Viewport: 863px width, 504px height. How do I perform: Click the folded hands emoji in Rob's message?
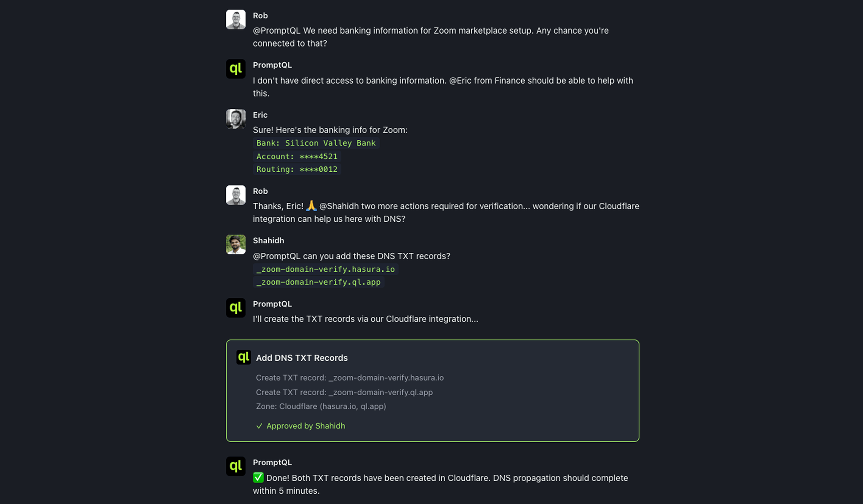(311, 206)
